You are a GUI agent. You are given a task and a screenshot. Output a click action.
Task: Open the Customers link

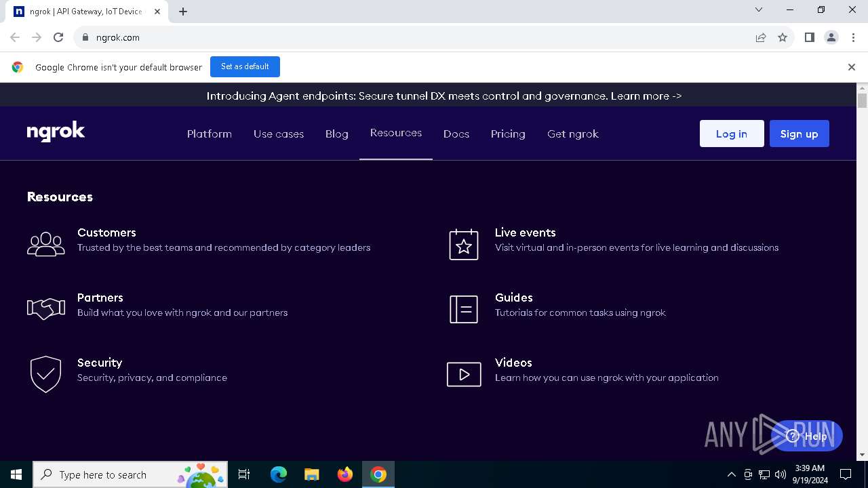(x=106, y=232)
